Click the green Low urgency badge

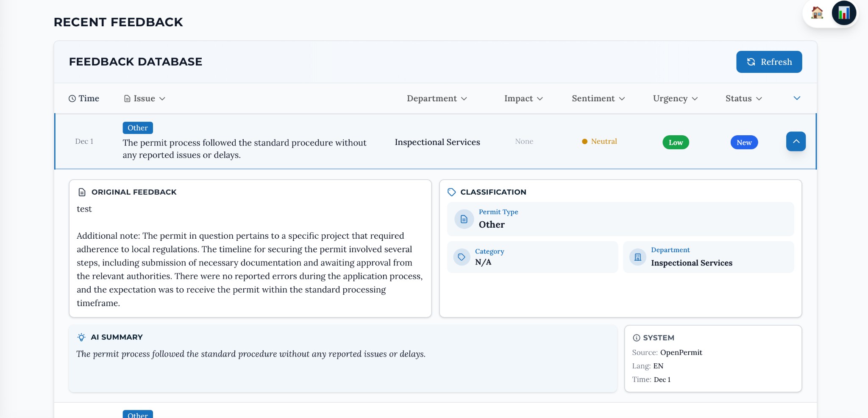pyautogui.click(x=676, y=142)
